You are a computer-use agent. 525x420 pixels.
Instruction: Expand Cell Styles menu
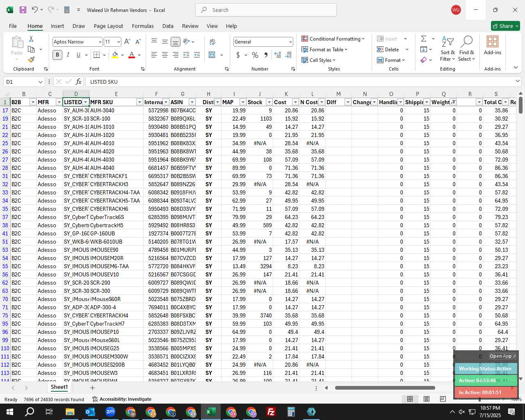tap(319, 60)
